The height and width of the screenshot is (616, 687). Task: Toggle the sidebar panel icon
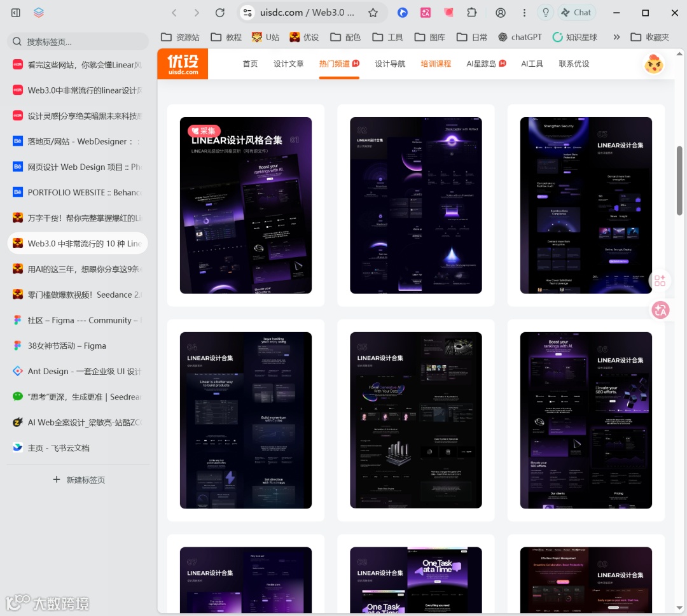[x=16, y=13]
